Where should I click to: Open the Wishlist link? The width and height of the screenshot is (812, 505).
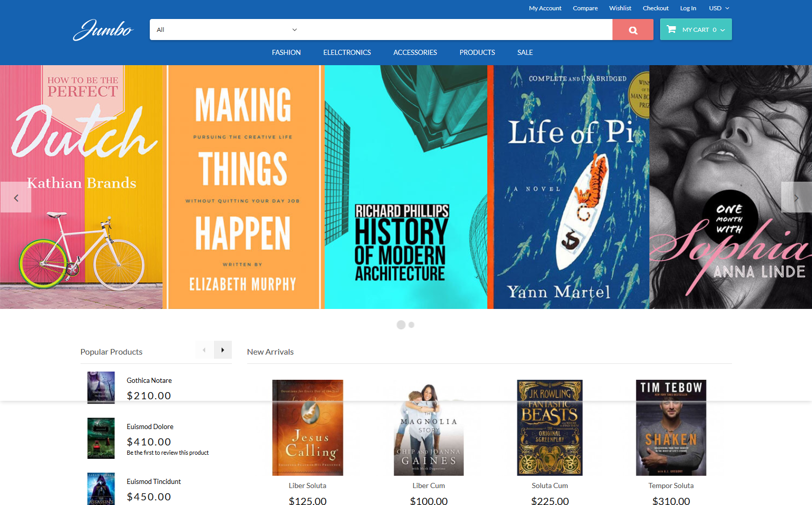point(620,8)
